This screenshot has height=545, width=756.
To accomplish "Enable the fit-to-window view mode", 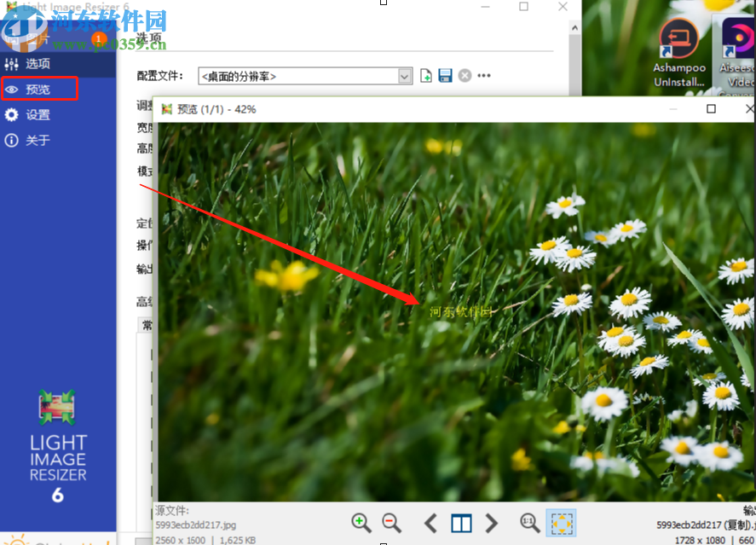I will (x=562, y=524).
